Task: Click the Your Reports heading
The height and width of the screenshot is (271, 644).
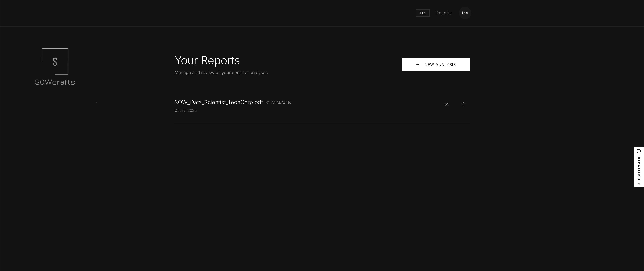Action: click(207, 61)
